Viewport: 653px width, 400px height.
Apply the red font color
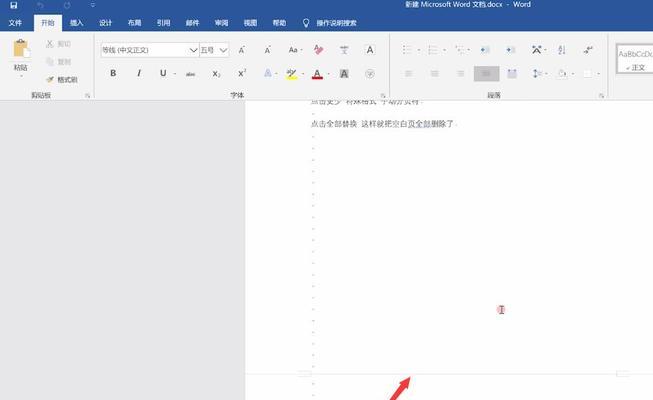point(317,74)
